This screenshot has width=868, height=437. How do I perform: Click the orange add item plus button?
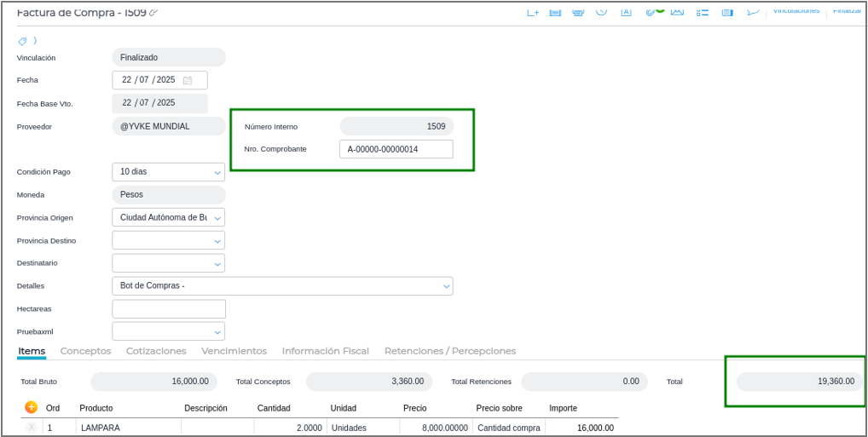coord(32,407)
